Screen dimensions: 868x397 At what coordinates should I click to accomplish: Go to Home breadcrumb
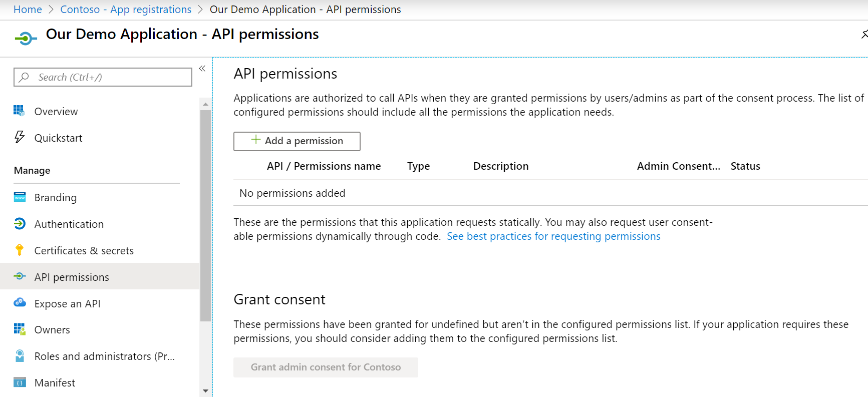click(x=28, y=10)
